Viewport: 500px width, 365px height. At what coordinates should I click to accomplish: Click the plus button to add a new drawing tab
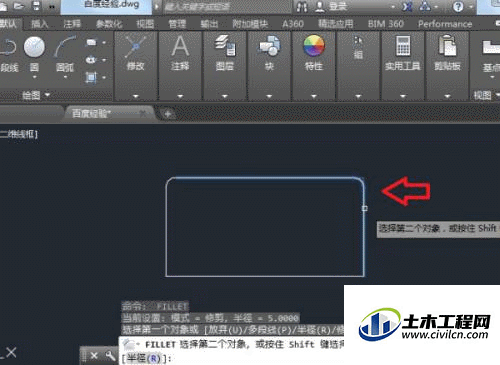[x=168, y=114]
